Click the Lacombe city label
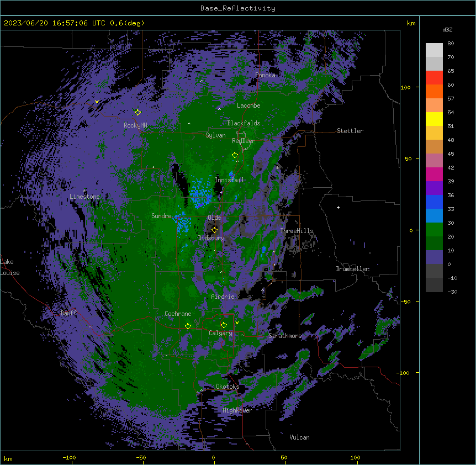 pos(248,105)
